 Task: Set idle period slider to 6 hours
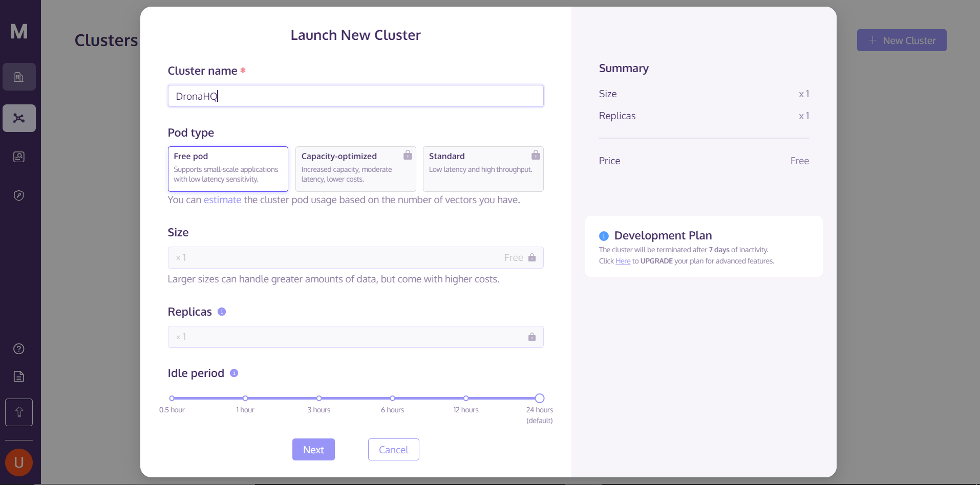click(x=392, y=398)
